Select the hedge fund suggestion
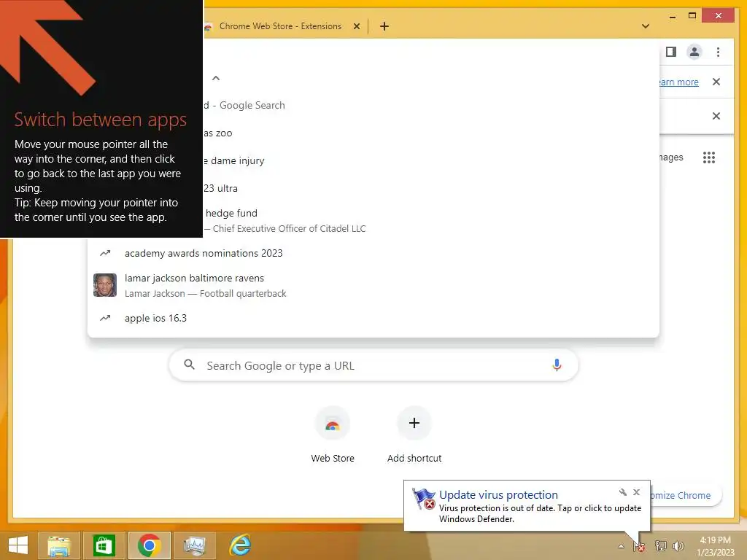Viewport: 747px width, 560px height. (430, 220)
